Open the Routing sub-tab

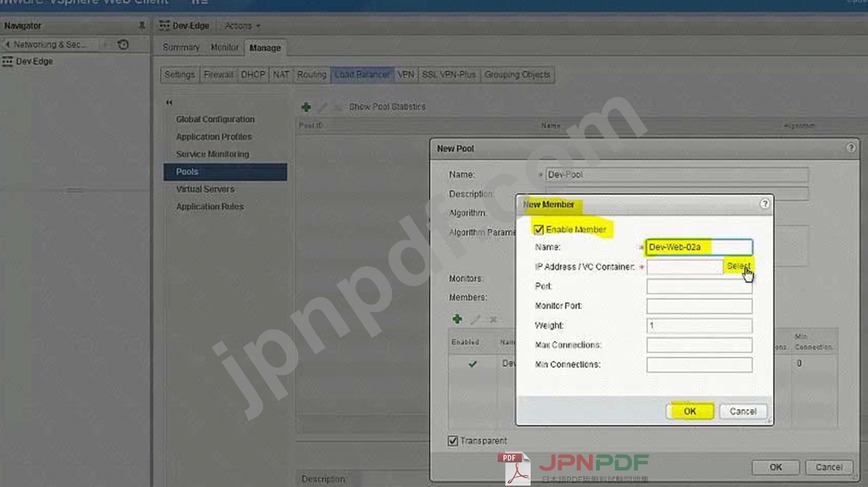click(x=311, y=75)
